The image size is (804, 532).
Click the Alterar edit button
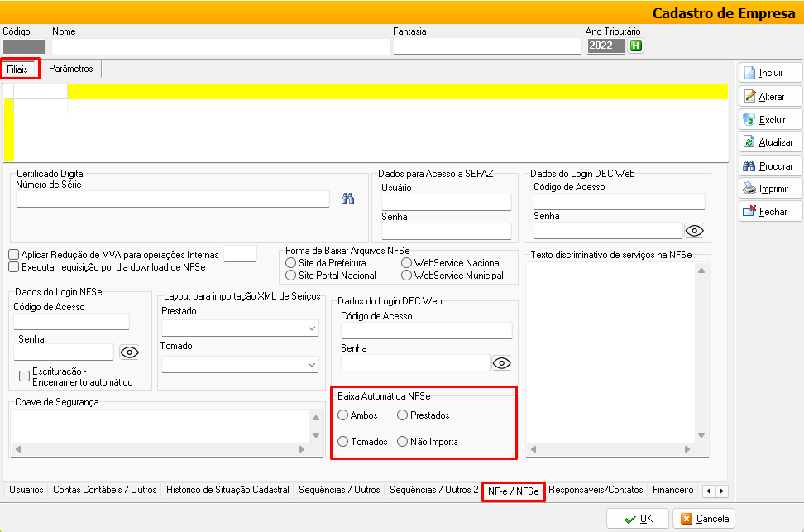coord(770,97)
